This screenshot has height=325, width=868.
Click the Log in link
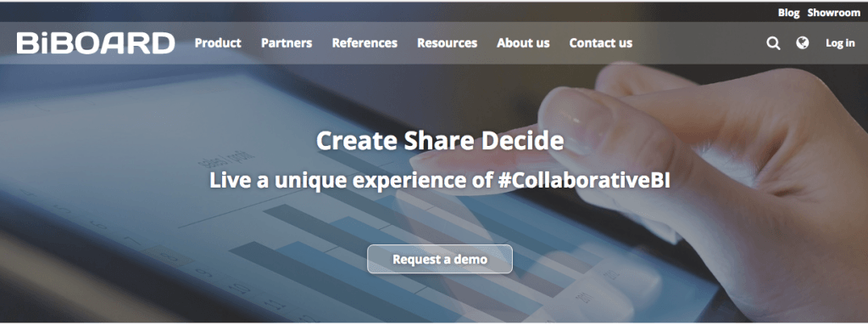coord(840,43)
